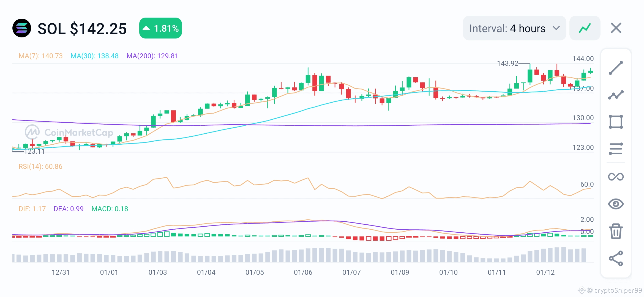Close the chart with the X button

click(616, 28)
